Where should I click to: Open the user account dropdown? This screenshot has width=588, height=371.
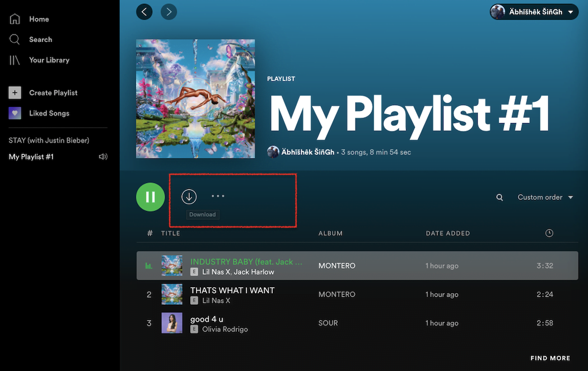click(x=534, y=12)
